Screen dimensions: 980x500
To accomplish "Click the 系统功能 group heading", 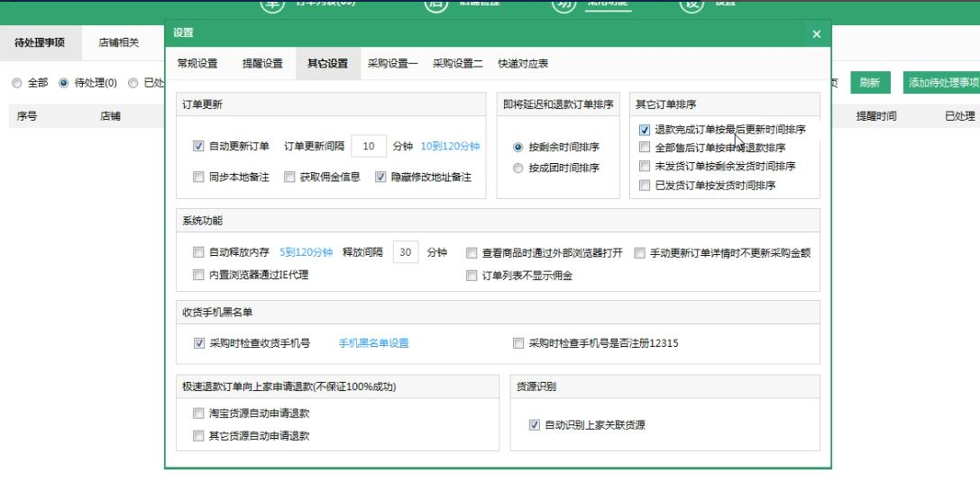I will pyautogui.click(x=203, y=221).
